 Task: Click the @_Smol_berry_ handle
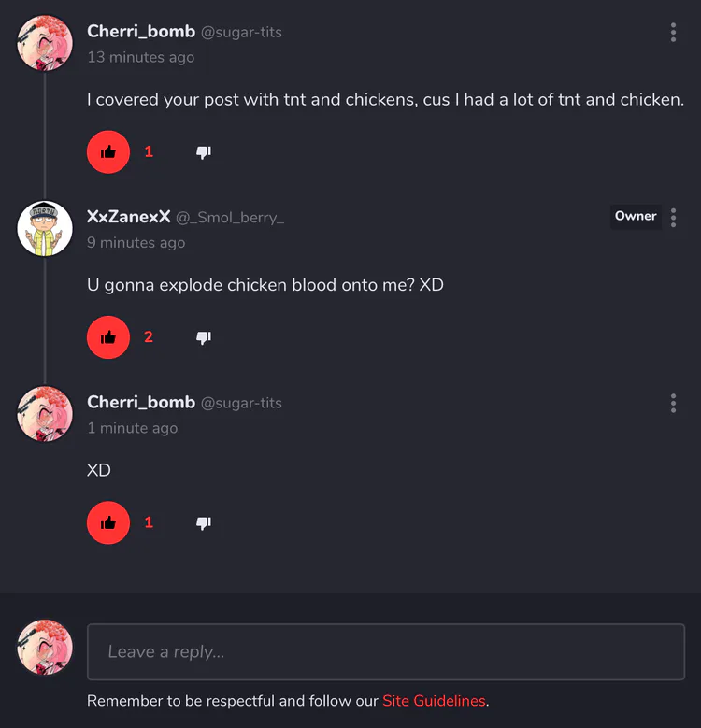[x=230, y=218]
